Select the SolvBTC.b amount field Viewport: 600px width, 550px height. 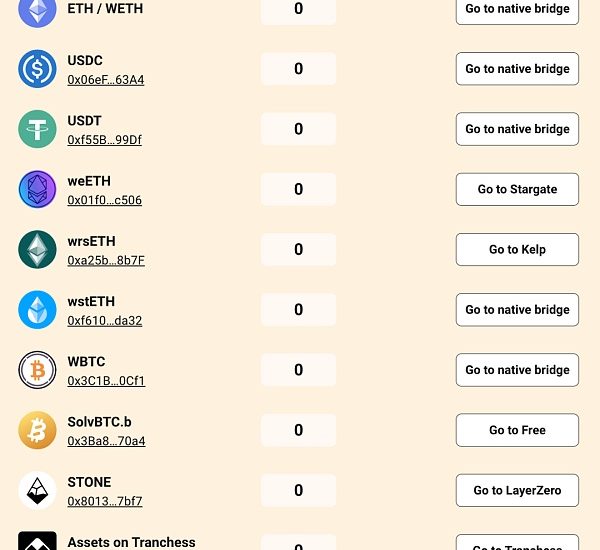298,430
